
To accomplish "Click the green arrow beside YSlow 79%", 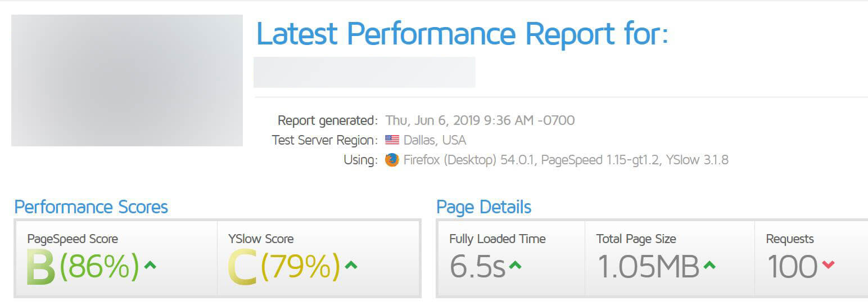I will 351,265.
